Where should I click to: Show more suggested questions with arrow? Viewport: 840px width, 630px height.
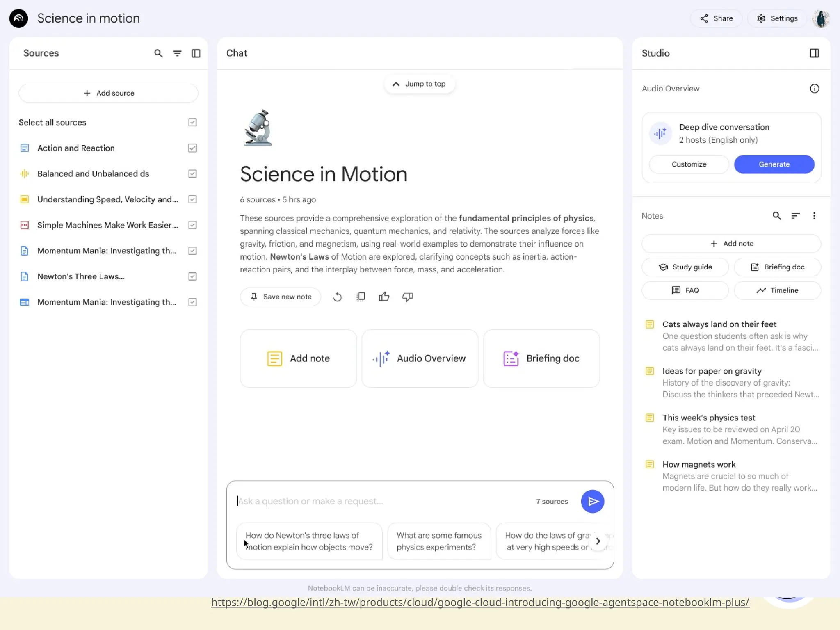(598, 541)
